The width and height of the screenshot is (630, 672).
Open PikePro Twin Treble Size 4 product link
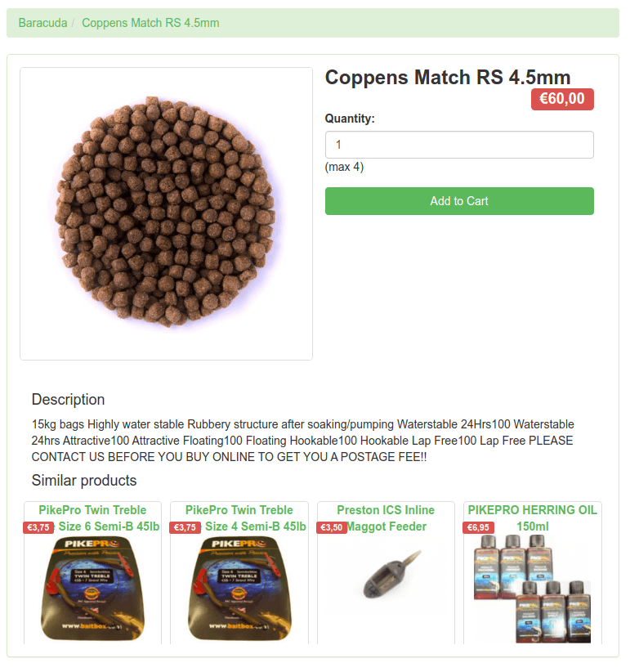(239, 518)
